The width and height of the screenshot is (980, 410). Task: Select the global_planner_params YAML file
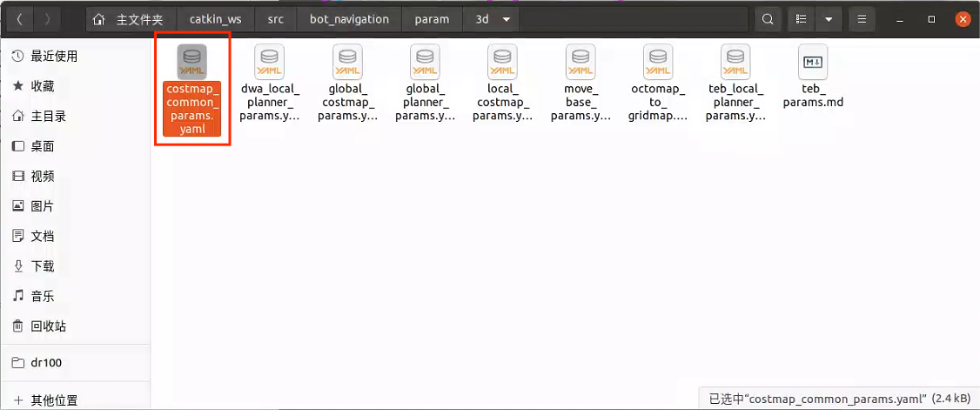(x=425, y=62)
